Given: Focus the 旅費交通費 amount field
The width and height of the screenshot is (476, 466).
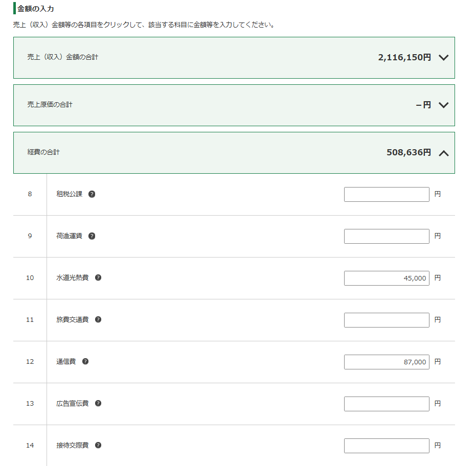Looking at the screenshot, I should [x=387, y=320].
